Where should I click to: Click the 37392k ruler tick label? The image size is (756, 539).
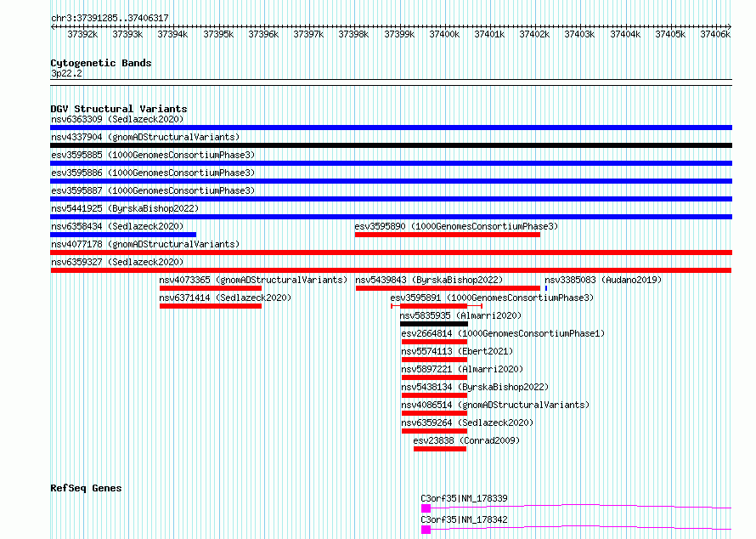(82, 34)
